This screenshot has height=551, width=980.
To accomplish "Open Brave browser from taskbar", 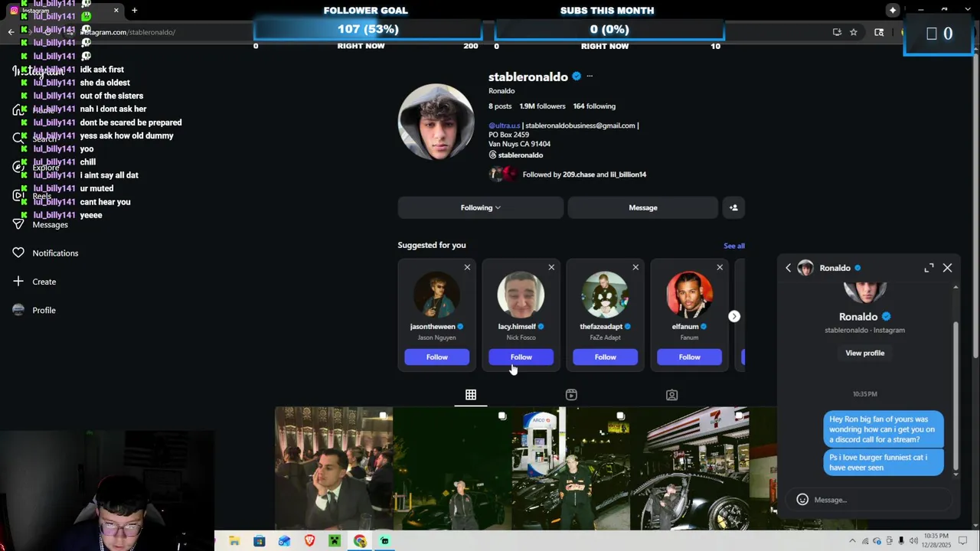I will [309, 541].
